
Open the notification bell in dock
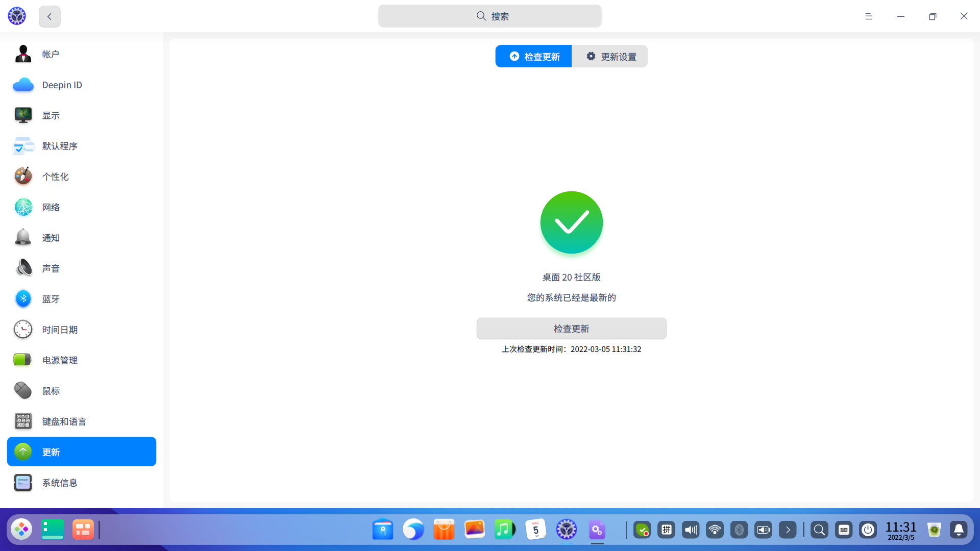click(959, 530)
